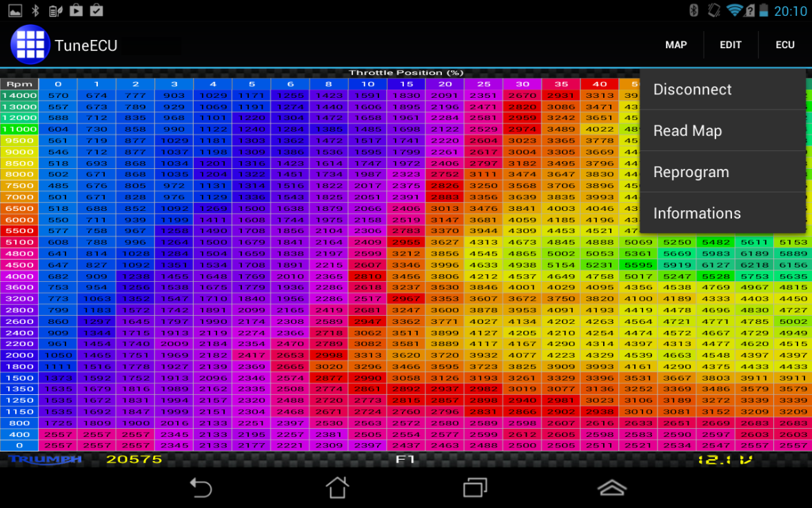Select cell 2967 in 3200 row
Viewport: 812px width, 508px height.
point(406,298)
